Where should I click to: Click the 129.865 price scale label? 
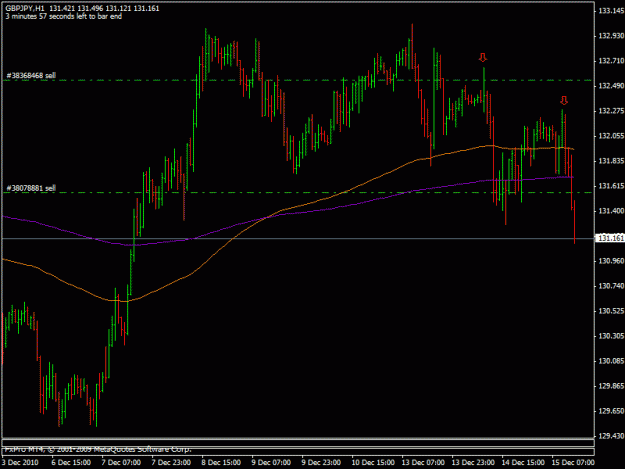(611, 386)
